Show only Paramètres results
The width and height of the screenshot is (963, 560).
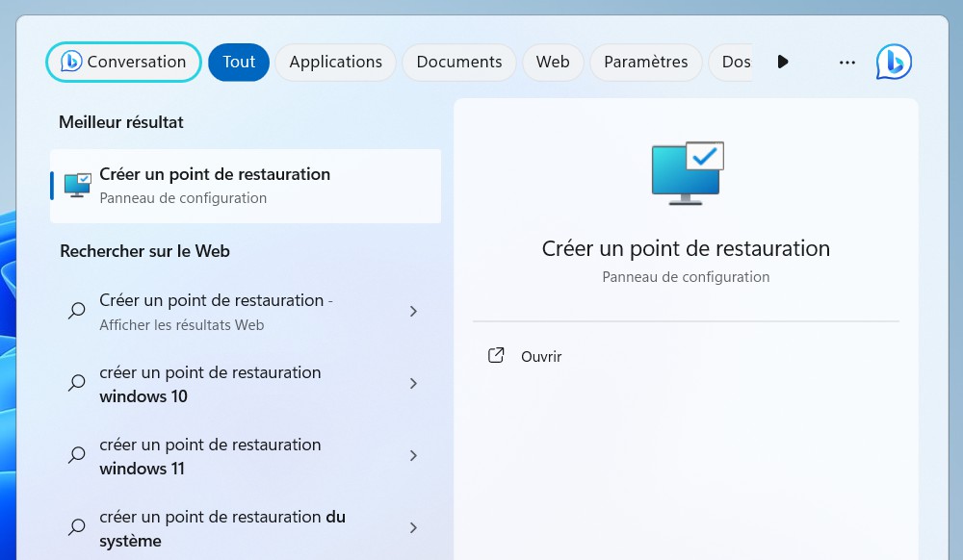click(x=645, y=62)
